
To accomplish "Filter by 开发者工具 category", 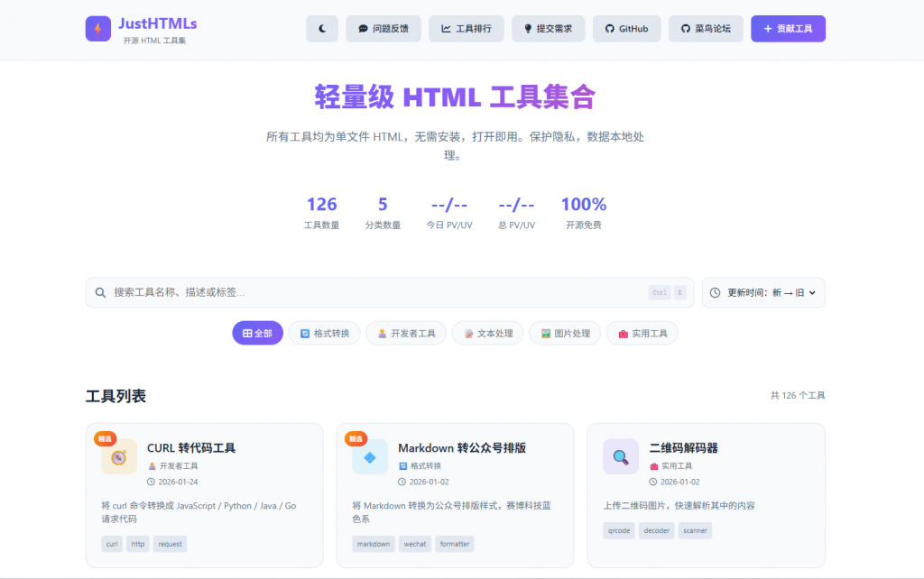I will (406, 333).
